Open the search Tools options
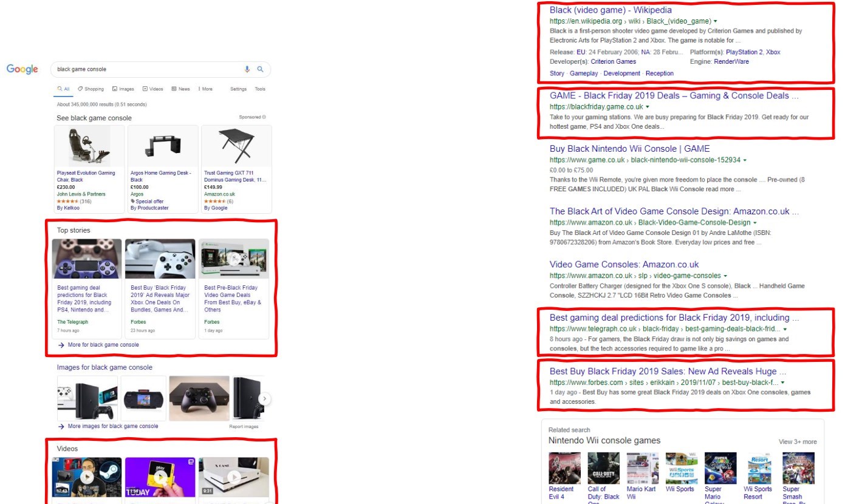The height and width of the screenshot is (504, 845). point(260,89)
